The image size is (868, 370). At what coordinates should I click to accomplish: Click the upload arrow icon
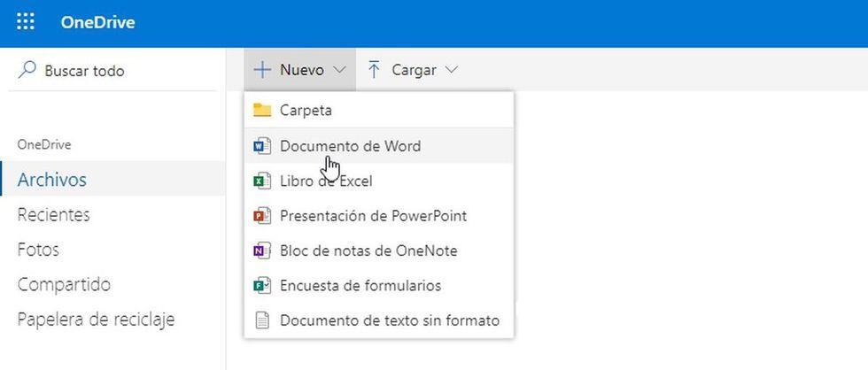pyautogui.click(x=374, y=70)
